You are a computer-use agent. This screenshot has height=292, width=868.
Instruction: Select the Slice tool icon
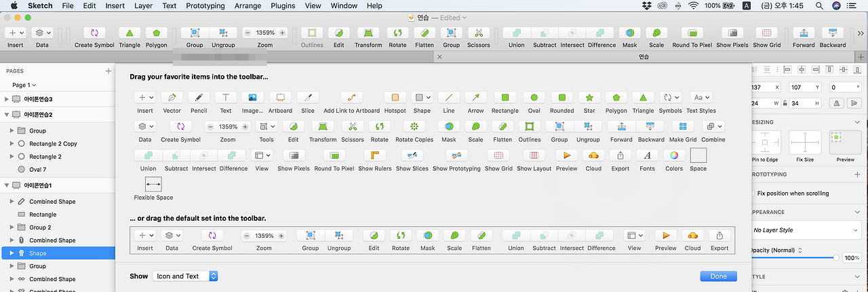[x=308, y=98]
